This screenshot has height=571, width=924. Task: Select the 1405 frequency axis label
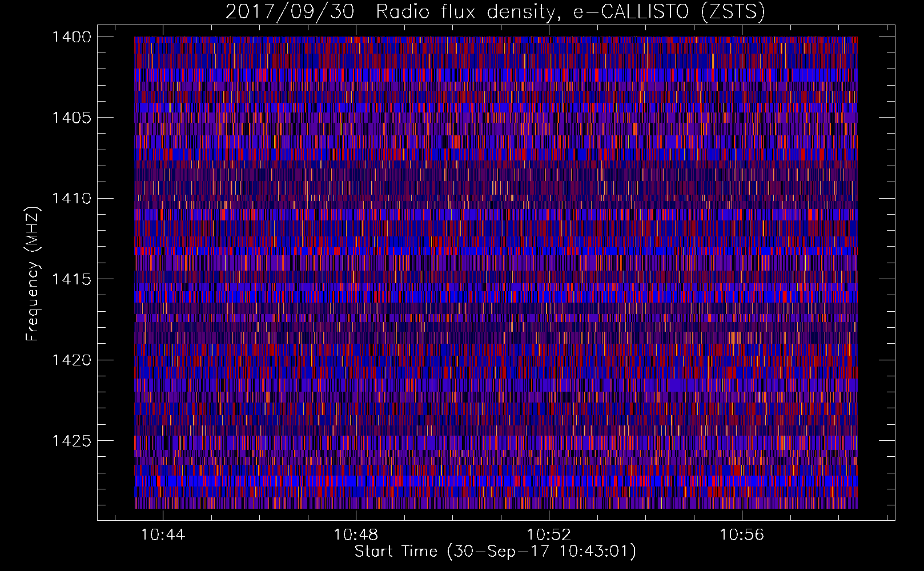[x=71, y=118]
